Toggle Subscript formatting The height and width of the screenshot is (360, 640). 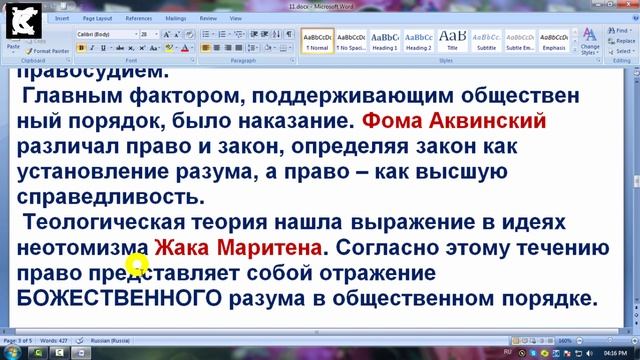tap(131, 48)
